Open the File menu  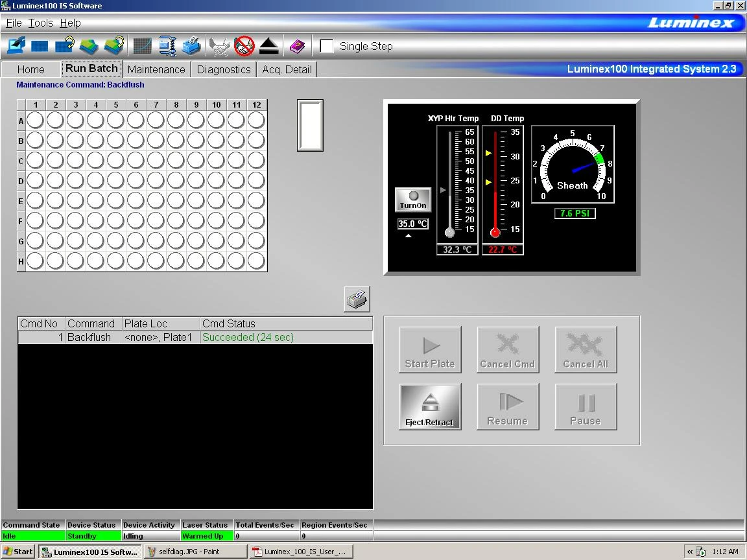point(14,23)
